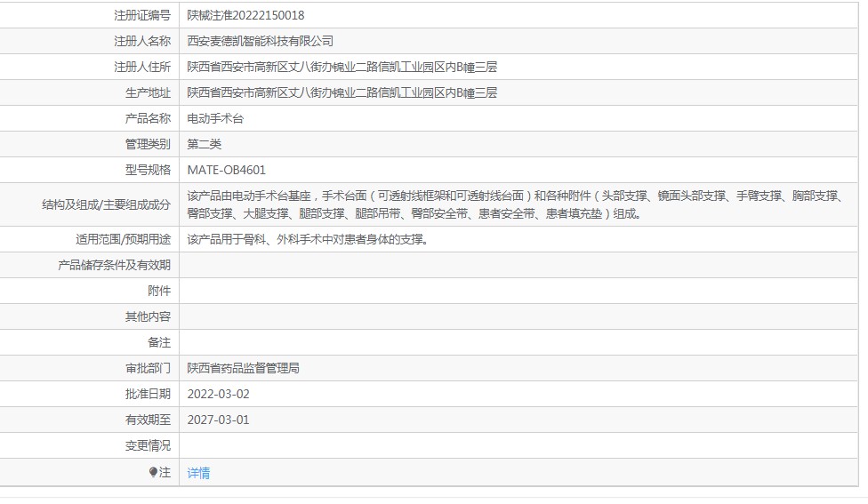Click the lightbulb icon beside 注
868x504 pixels.
(x=153, y=472)
